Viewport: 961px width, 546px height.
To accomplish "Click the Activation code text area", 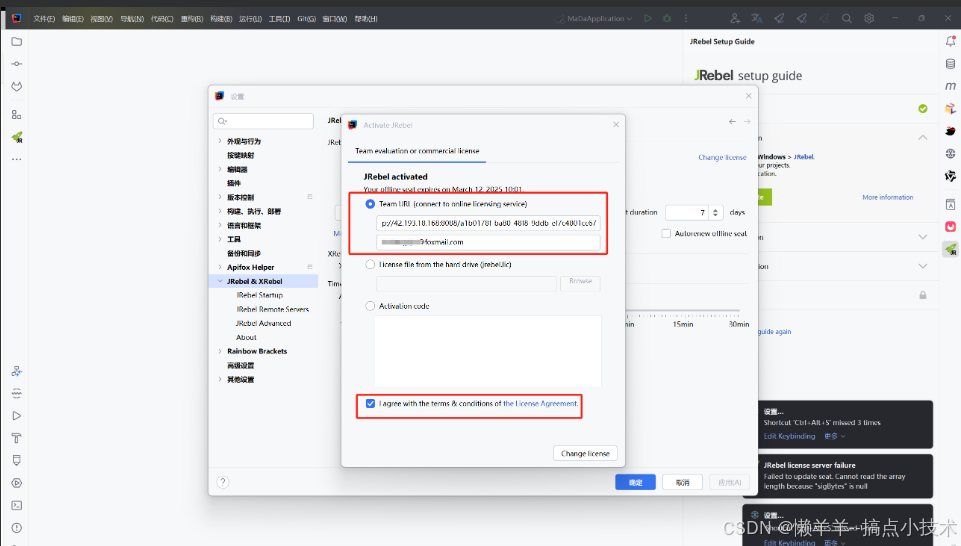I will point(488,351).
